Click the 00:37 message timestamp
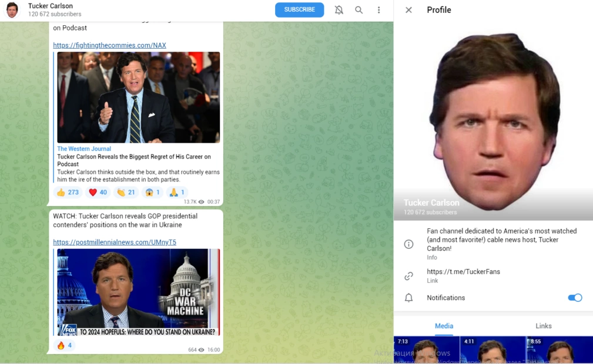593x364 pixels. tap(213, 202)
